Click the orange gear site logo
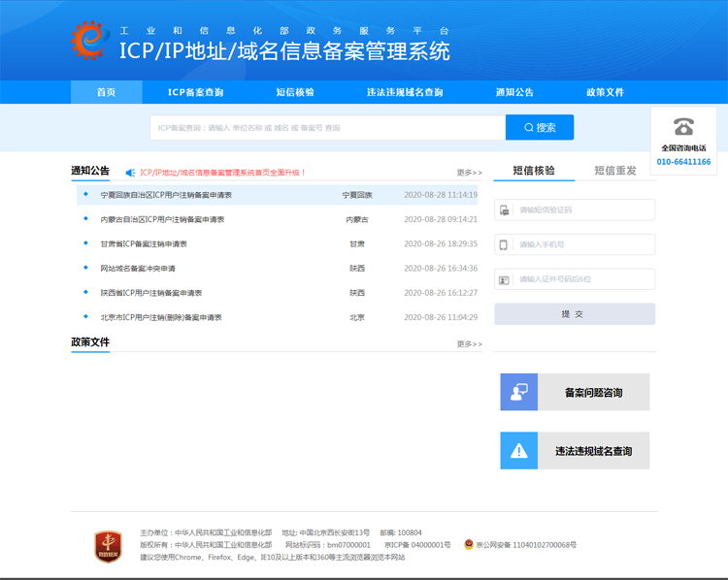 tap(89, 40)
